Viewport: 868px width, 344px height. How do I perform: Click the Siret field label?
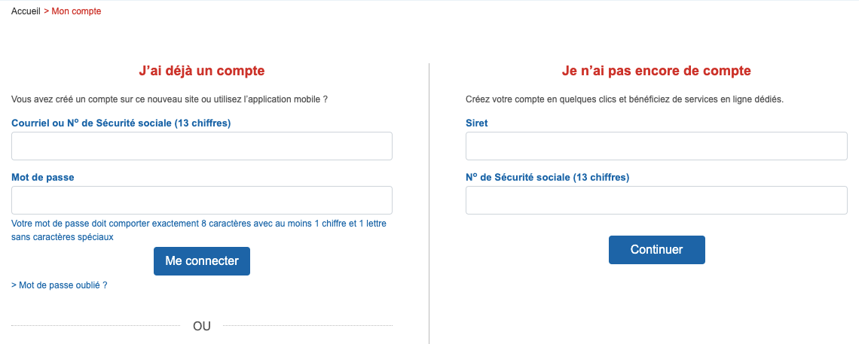point(477,123)
